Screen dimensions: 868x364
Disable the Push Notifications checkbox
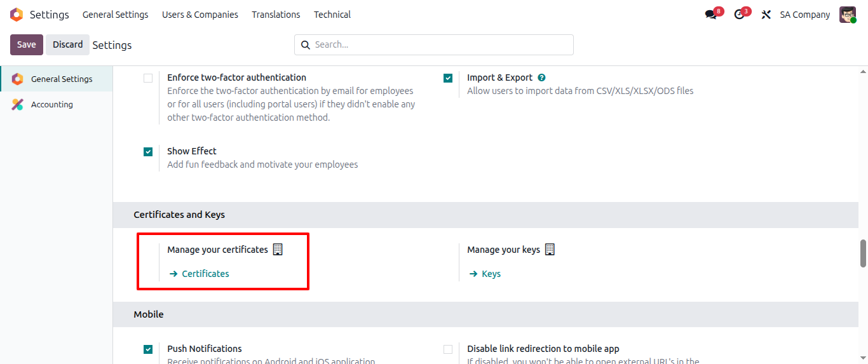(148, 349)
